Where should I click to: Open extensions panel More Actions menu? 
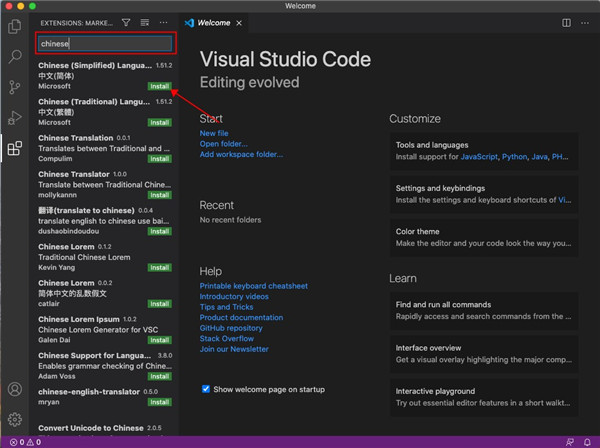(x=164, y=22)
